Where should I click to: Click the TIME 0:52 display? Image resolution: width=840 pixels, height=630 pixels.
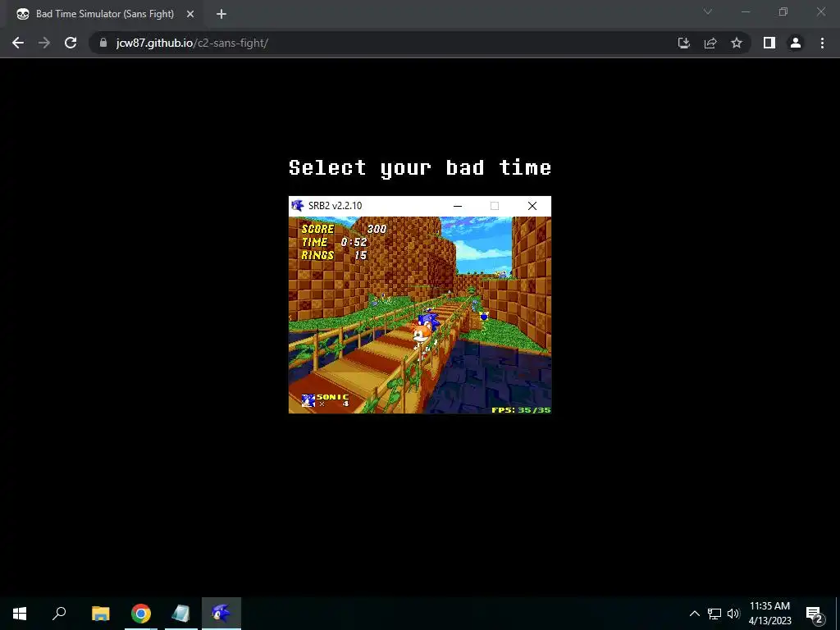pos(334,242)
